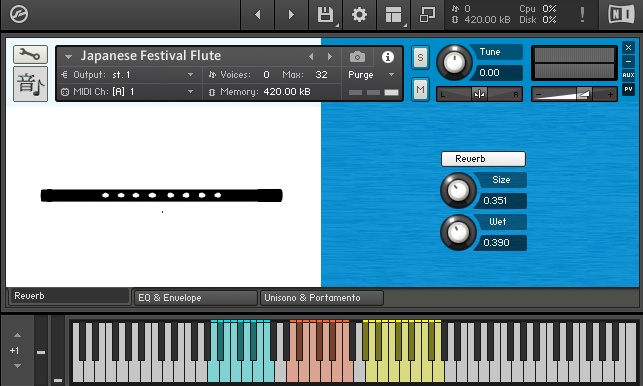Click the Max voices value 32

pyautogui.click(x=322, y=75)
